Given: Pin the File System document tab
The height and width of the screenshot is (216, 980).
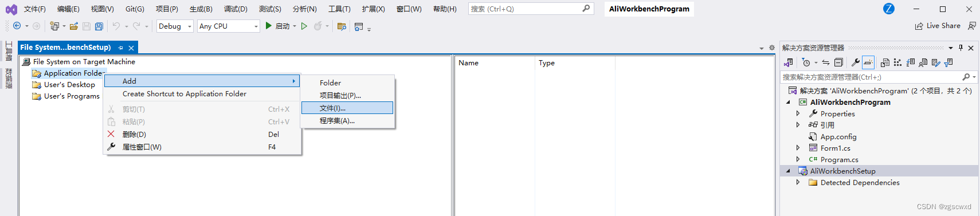Looking at the screenshot, I should (x=120, y=48).
